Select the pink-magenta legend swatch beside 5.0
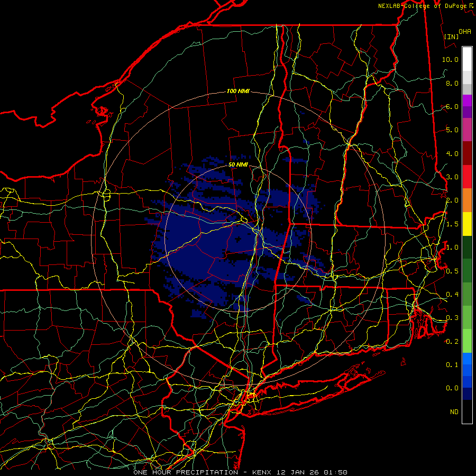 point(467,130)
